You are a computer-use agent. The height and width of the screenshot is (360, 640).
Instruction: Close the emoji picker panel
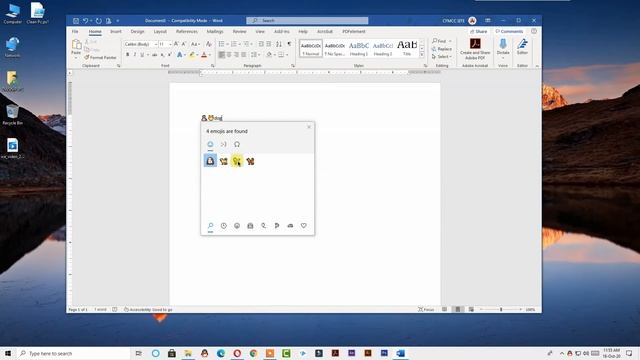tap(309, 127)
